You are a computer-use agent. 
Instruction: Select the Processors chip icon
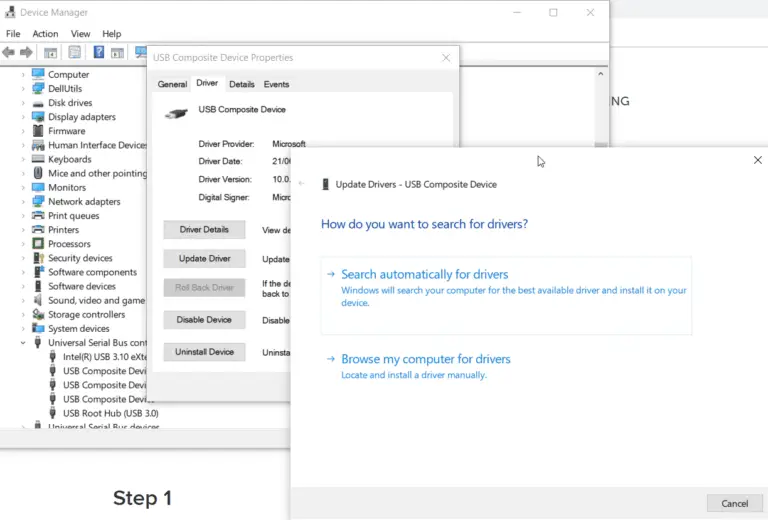click(x=38, y=243)
